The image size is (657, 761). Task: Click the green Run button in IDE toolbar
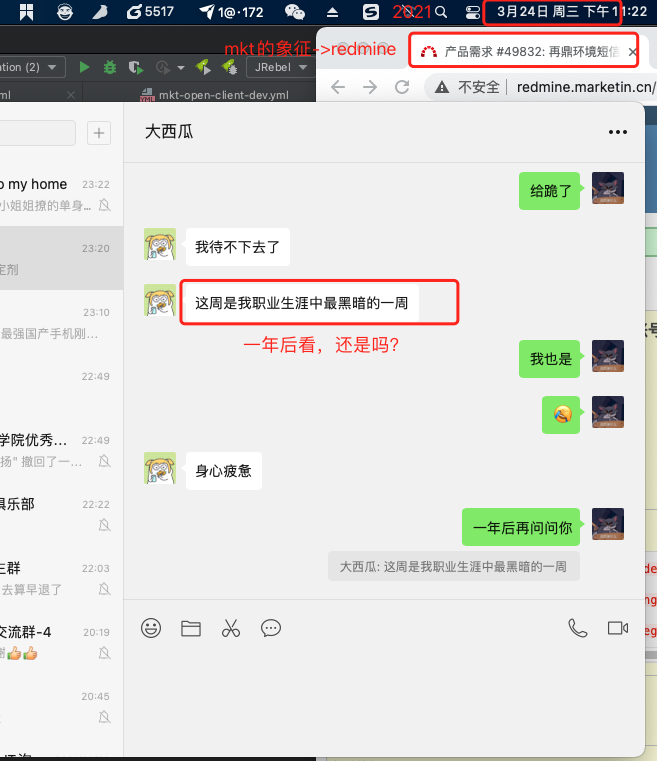point(85,67)
